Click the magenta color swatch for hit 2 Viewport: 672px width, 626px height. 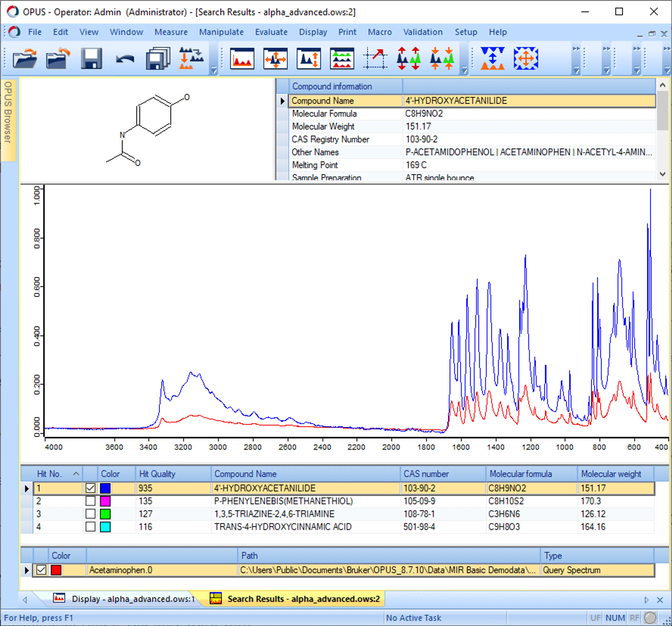point(105,501)
